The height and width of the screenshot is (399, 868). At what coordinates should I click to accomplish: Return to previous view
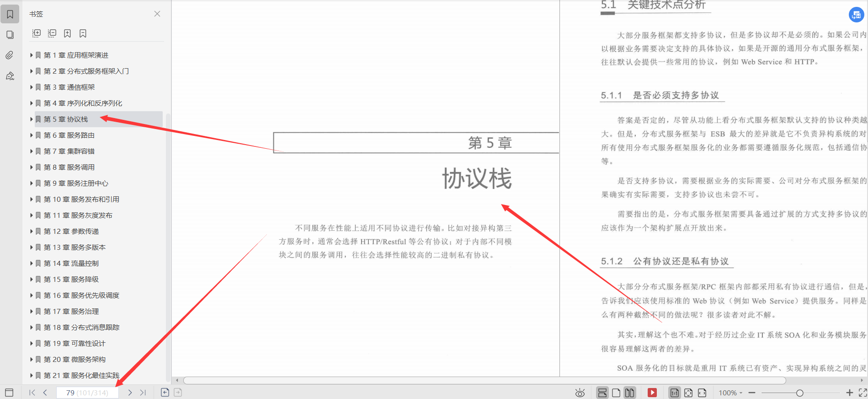click(165, 392)
